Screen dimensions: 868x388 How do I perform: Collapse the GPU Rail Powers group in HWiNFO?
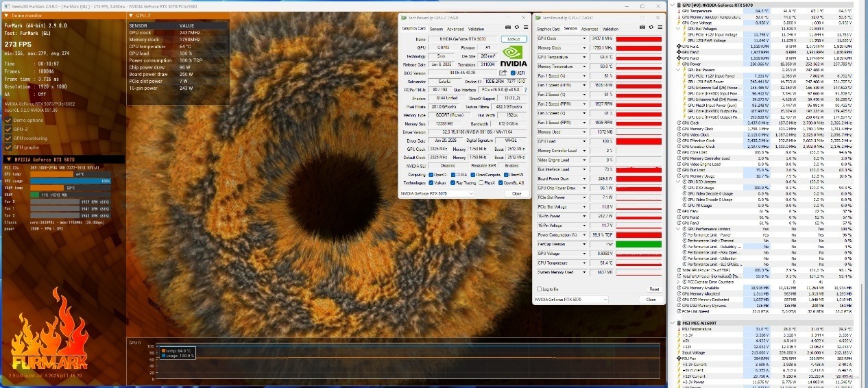pos(679,70)
